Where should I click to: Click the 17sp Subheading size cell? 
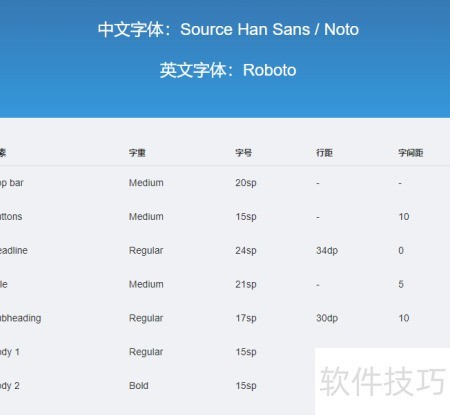[x=246, y=318]
